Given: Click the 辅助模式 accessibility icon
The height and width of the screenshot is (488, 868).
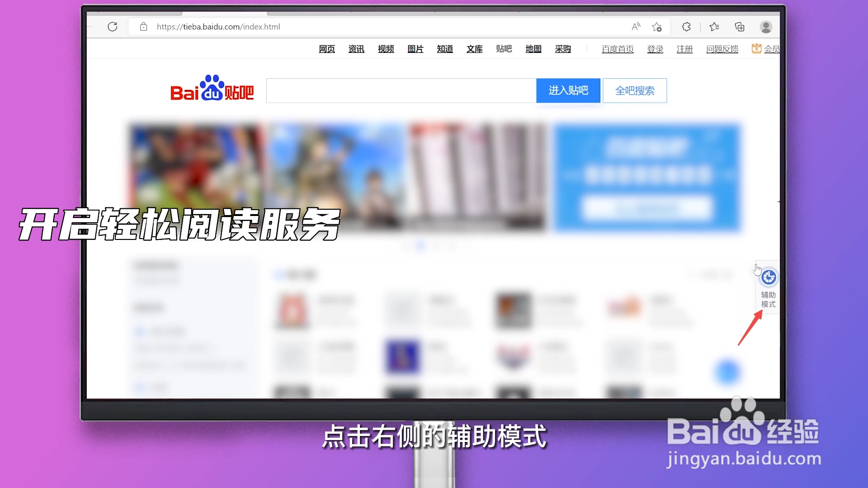Looking at the screenshot, I should pos(769,277).
